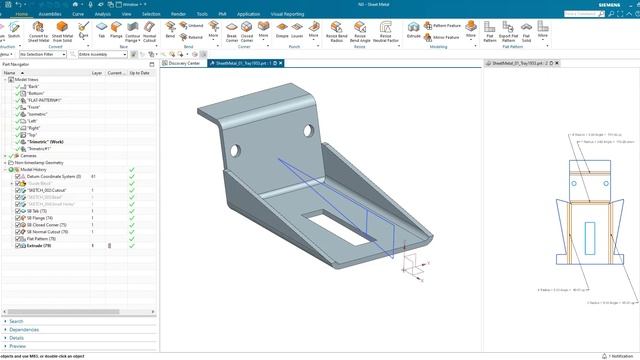Open the Visual Reporting ribbon tab

[x=287, y=14]
